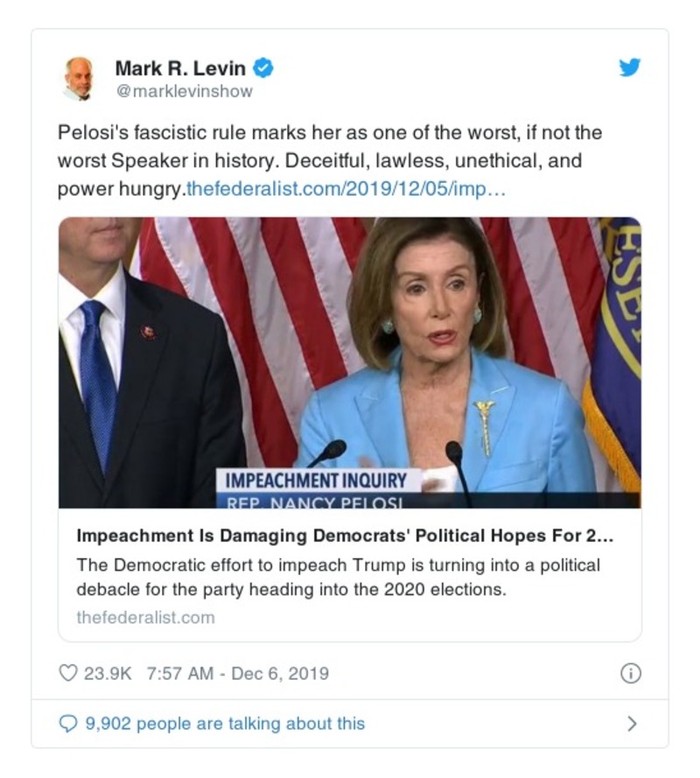The image size is (700, 778).
Task: Open the 7:57 AM - Dec 6, 2019 timestamp
Action: 238,674
